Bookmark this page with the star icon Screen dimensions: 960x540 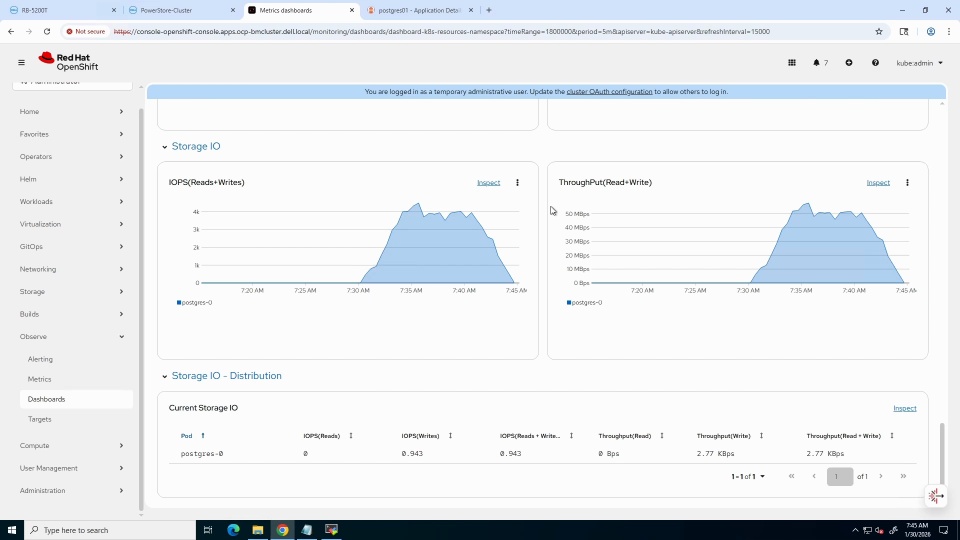pyautogui.click(x=879, y=31)
